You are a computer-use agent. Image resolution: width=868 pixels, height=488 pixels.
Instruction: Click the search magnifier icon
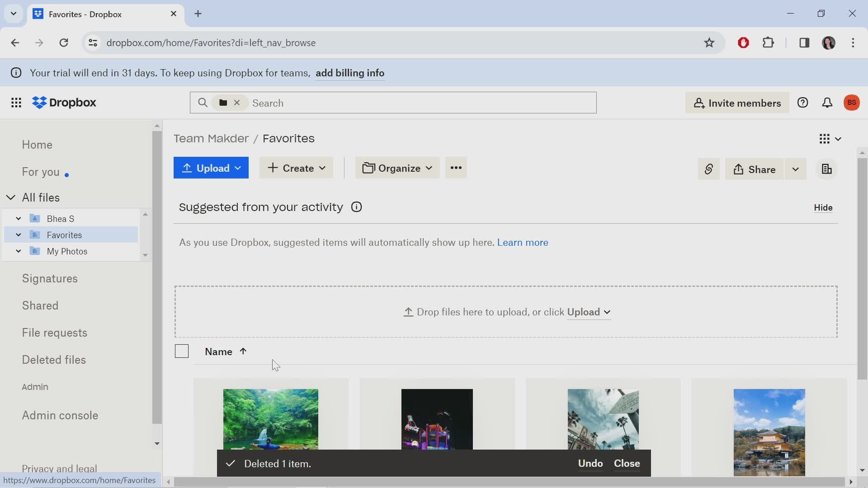click(x=203, y=103)
